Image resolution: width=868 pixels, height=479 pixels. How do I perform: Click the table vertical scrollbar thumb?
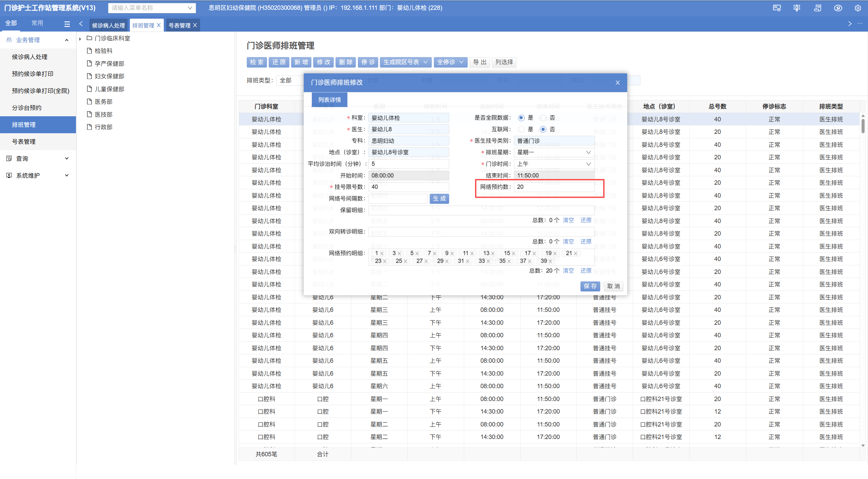(863, 125)
